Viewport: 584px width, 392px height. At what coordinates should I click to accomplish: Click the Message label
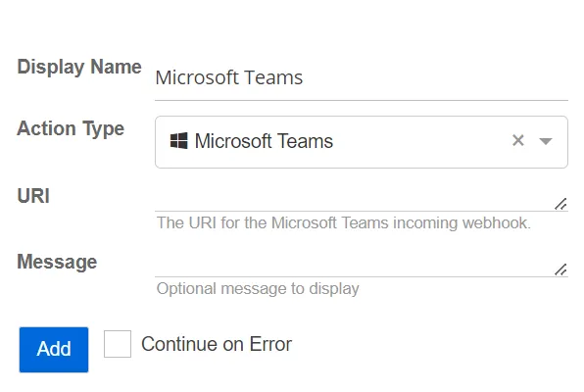tap(57, 262)
